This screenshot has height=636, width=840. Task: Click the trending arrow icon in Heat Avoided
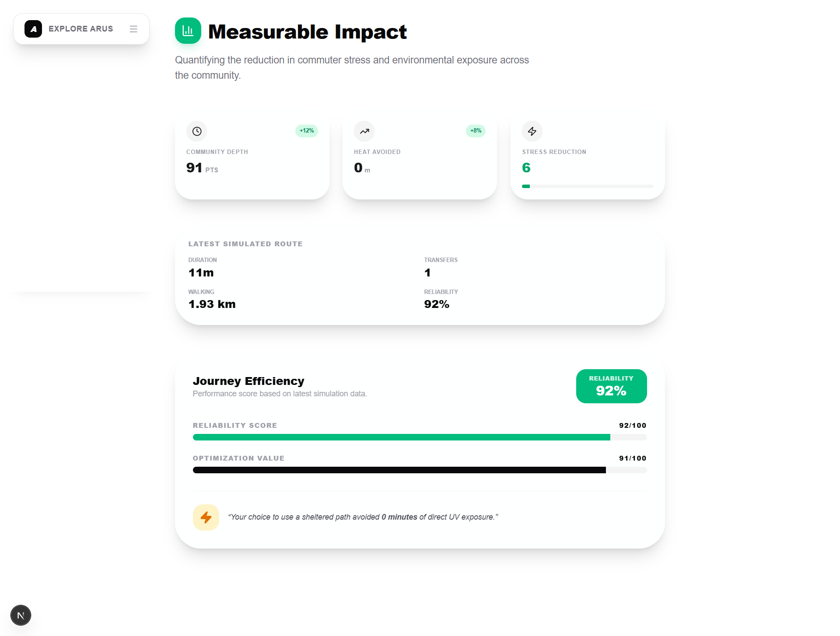coord(364,131)
